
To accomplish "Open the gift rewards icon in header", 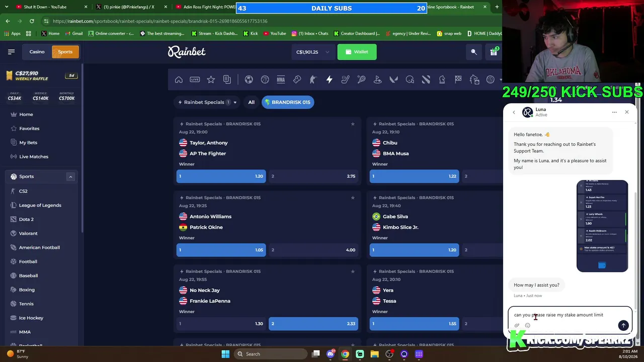I will (494, 52).
